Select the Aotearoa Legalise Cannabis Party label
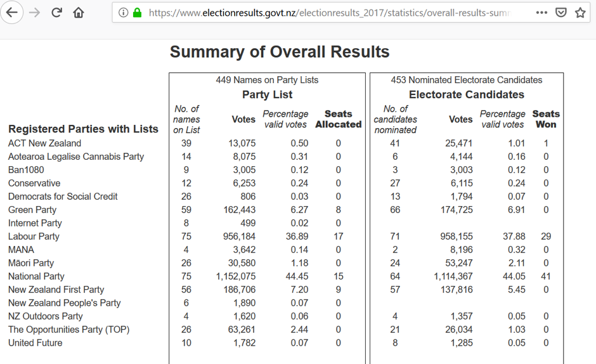The image size is (596, 364). click(x=76, y=157)
